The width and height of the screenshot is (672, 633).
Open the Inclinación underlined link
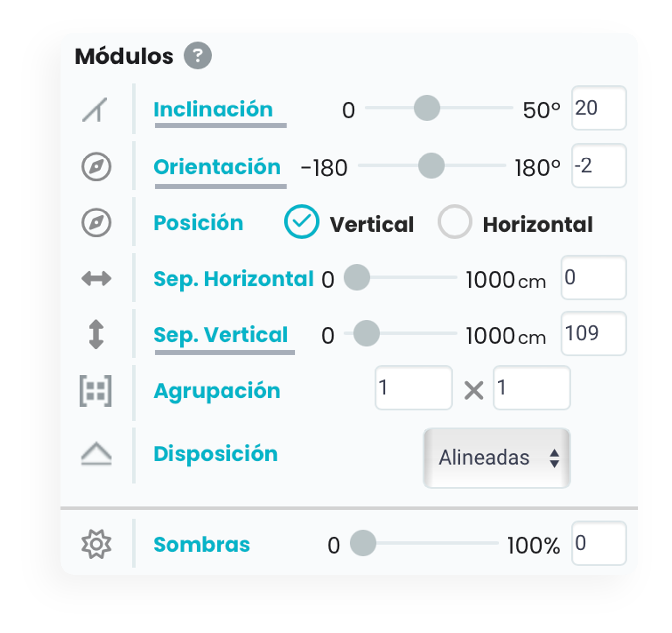pyautogui.click(x=213, y=109)
